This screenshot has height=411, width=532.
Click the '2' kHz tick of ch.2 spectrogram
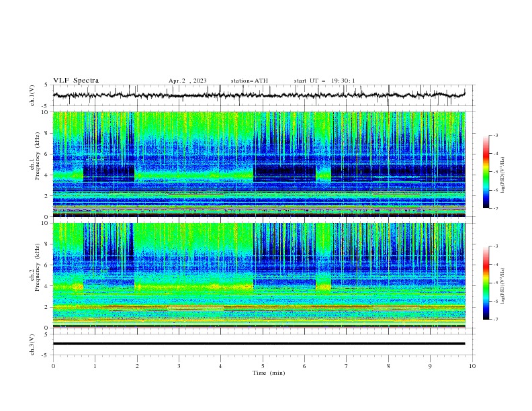point(48,307)
